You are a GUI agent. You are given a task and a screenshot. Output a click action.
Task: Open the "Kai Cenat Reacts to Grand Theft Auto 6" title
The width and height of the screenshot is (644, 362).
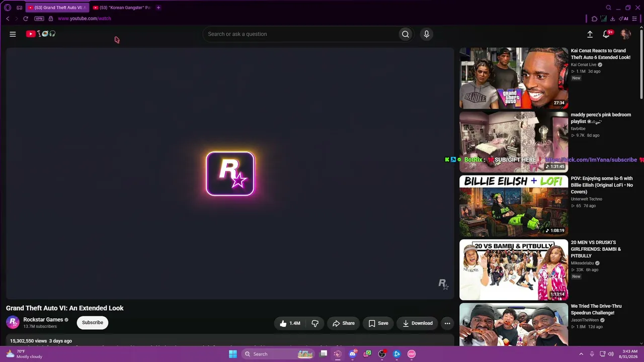click(x=601, y=54)
